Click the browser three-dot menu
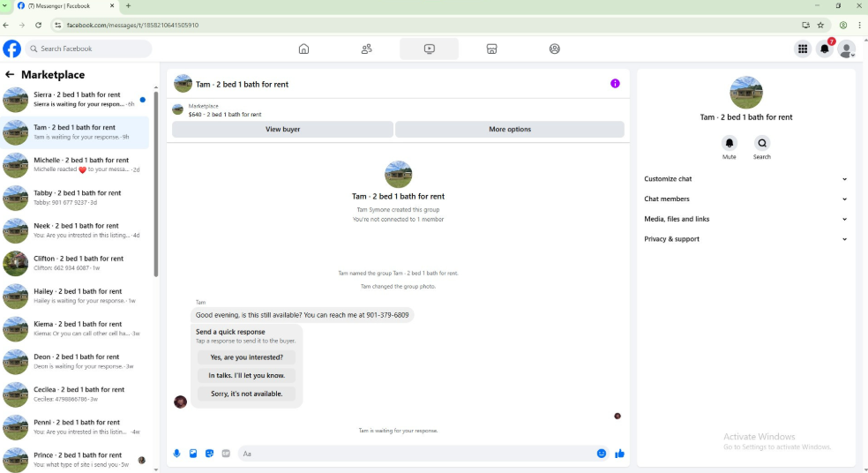The width and height of the screenshot is (868, 473). coord(860,25)
